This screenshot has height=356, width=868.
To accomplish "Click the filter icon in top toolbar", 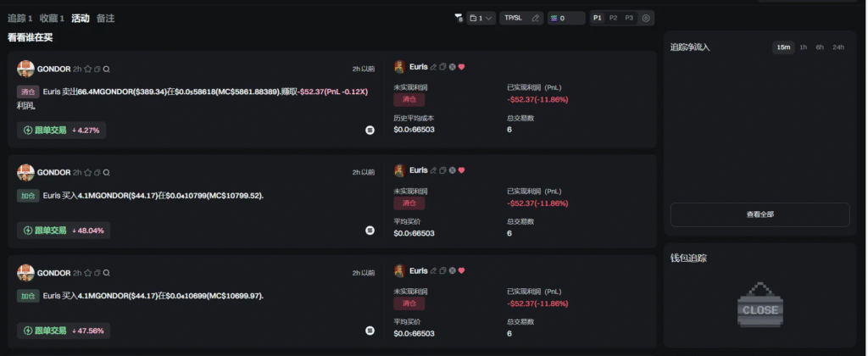I will coord(459,18).
